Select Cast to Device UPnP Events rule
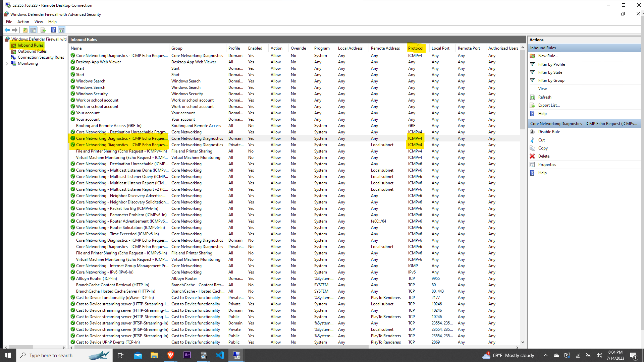 108,342
